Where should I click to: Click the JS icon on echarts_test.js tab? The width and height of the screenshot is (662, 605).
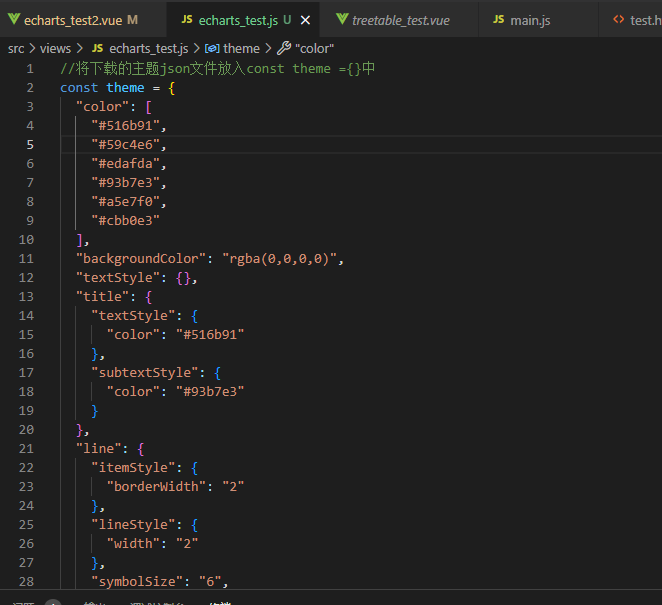coord(187,20)
